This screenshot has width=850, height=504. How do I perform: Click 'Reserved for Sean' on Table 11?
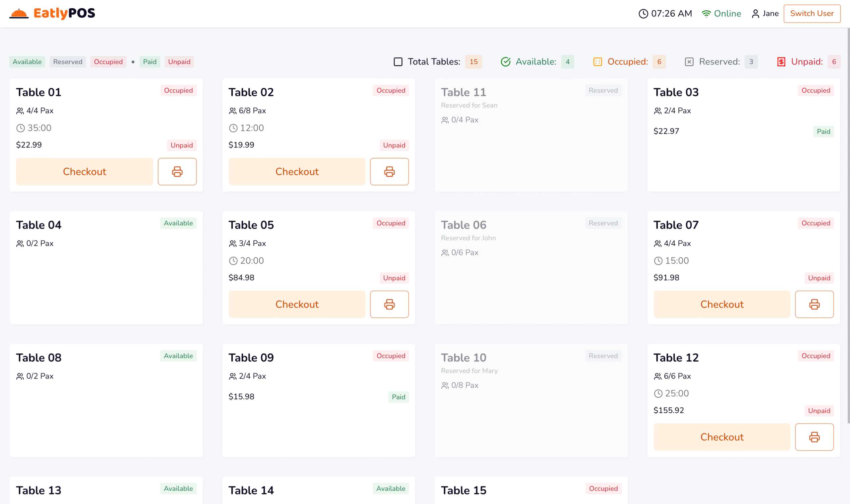click(469, 105)
